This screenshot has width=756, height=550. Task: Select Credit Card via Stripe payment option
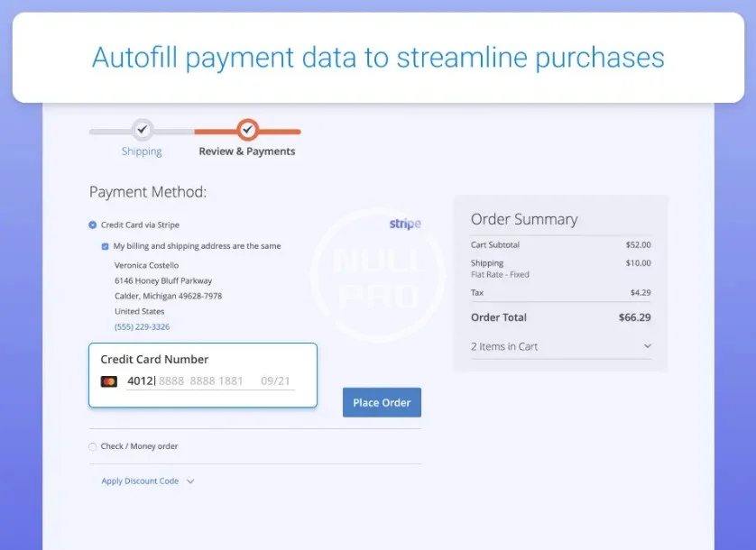coord(93,225)
